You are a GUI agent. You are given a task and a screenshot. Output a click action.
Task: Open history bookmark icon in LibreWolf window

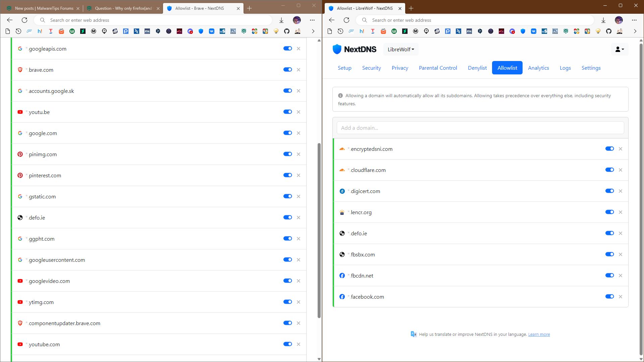tap(340, 31)
